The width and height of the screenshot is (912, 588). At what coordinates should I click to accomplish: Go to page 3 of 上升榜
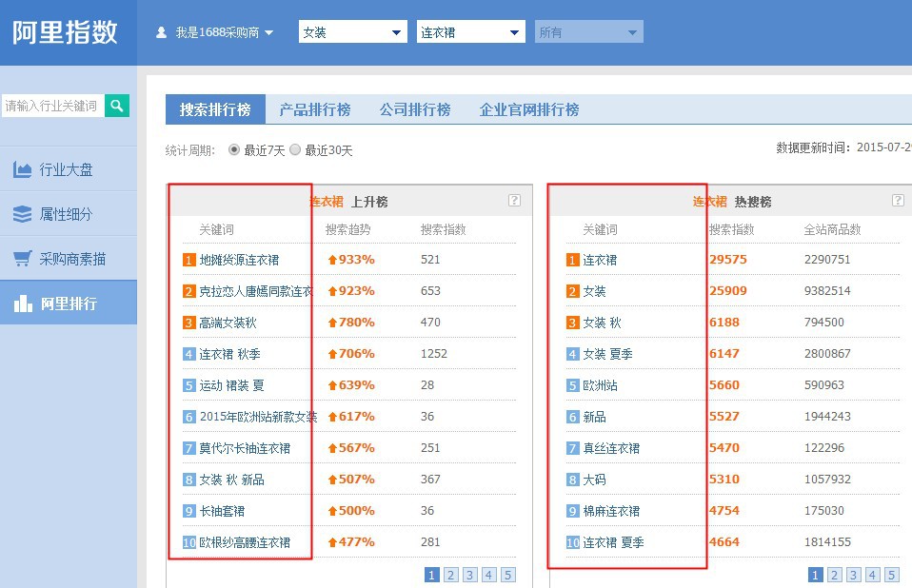469,576
